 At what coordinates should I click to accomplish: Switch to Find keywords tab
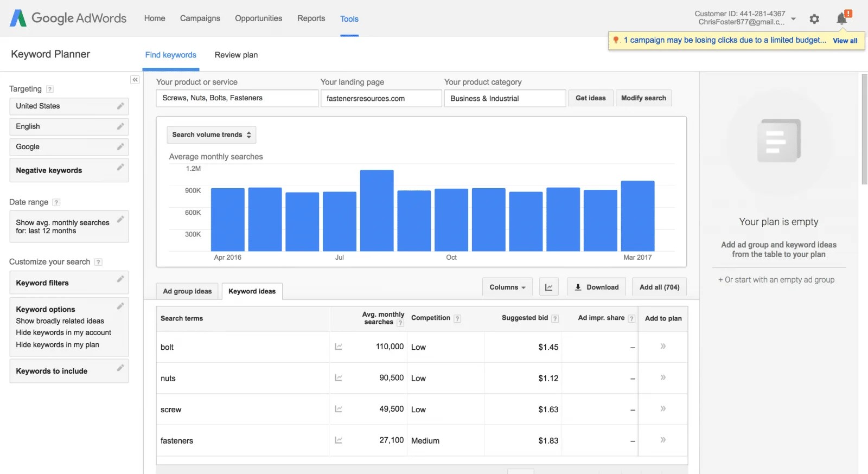[171, 55]
